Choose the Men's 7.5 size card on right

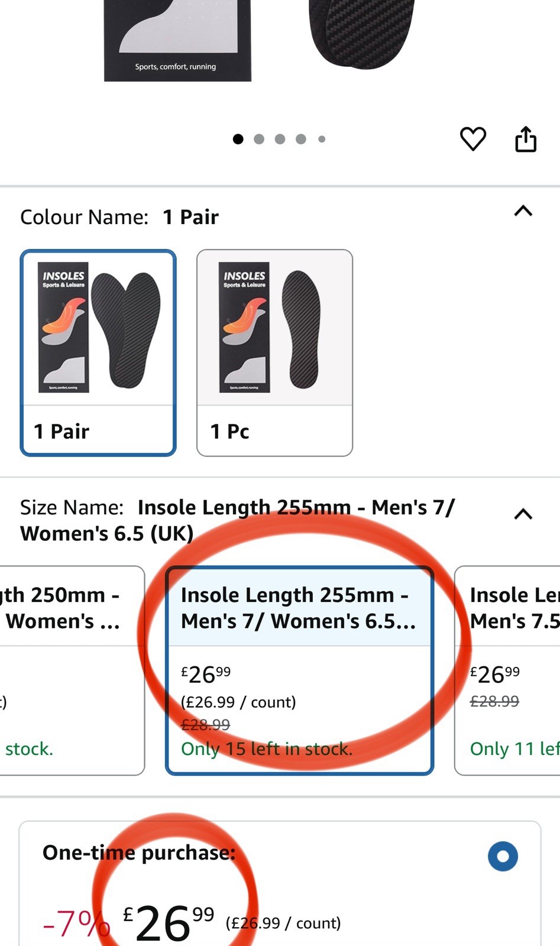click(509, 670)
